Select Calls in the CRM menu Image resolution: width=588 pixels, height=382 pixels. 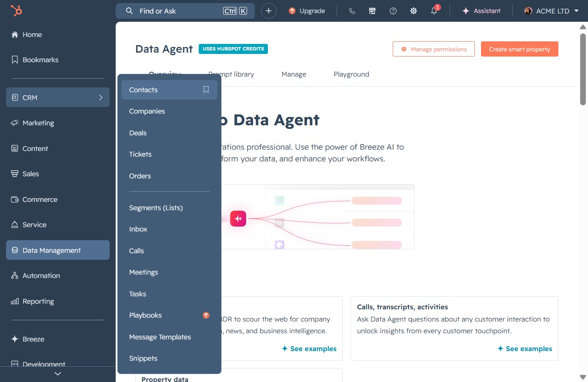(x=169, y=251)
